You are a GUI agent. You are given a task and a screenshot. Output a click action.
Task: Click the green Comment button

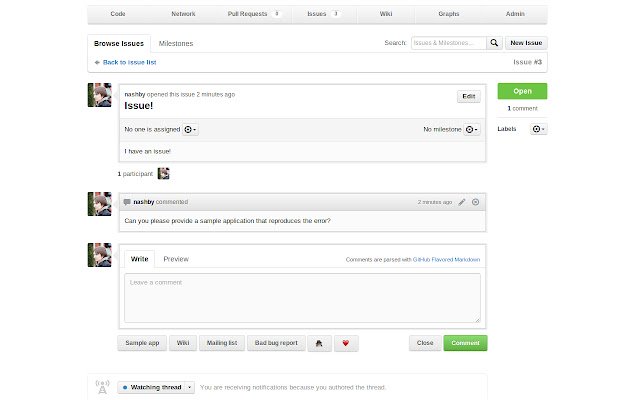(x=465, y=343)
